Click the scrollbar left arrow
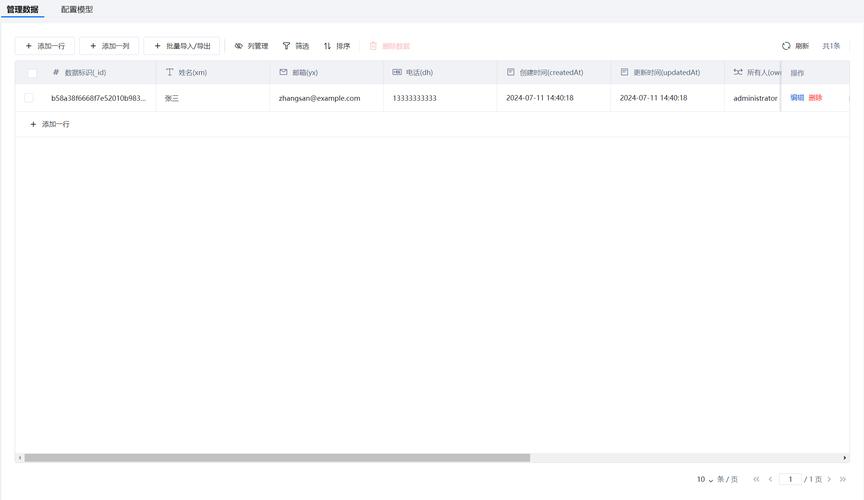The width and height of the screenshot is (864, 500). click(20, 458)
